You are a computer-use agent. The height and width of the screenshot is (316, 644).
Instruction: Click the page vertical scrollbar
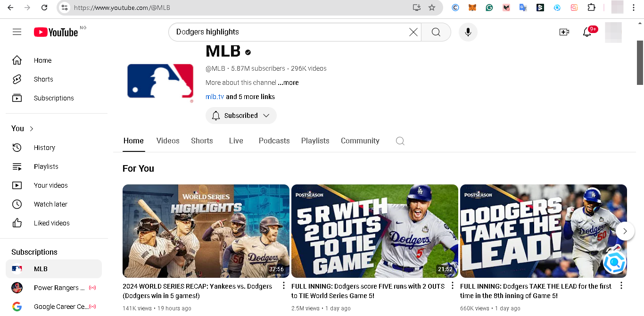tap(640, 62)
